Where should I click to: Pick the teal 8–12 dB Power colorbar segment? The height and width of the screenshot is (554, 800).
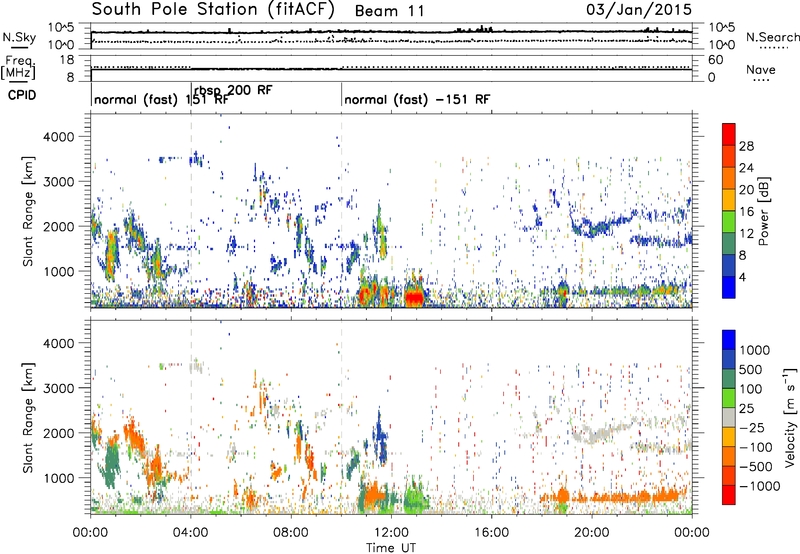(x=729, y=244)
